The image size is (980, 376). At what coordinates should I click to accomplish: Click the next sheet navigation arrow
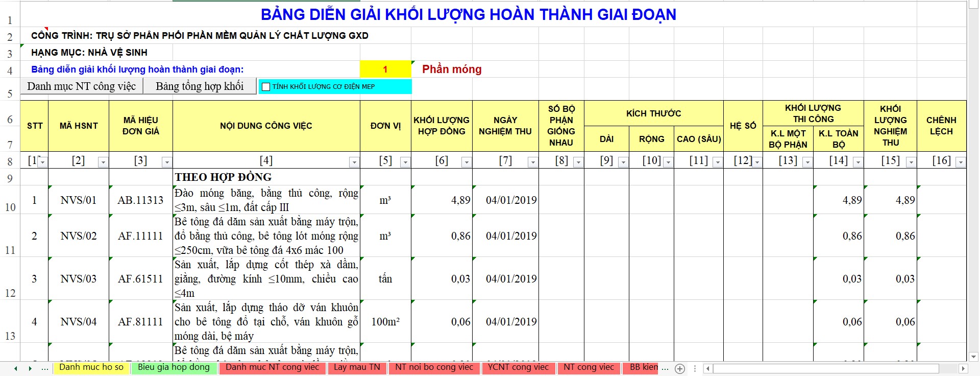[x=30, y=368]
